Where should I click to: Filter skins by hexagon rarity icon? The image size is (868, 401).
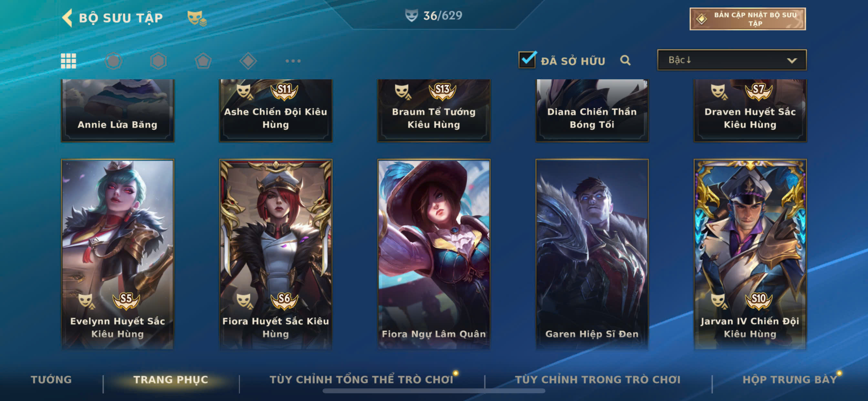click(x=158, y=61)
